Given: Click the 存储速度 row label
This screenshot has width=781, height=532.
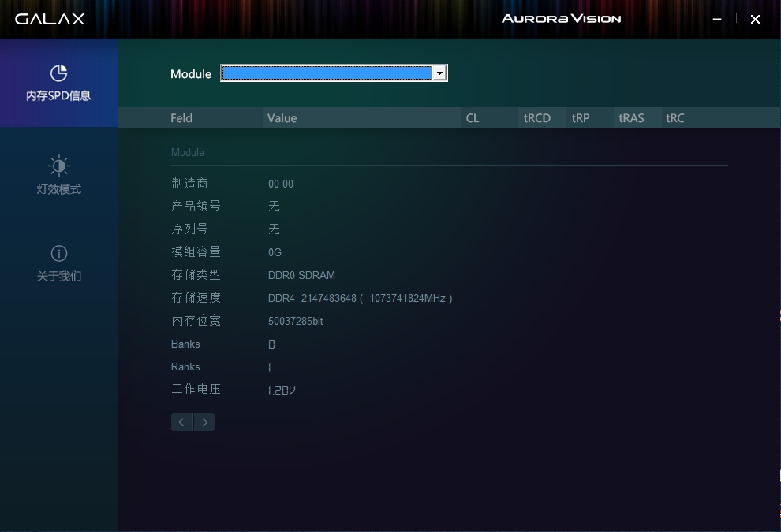Looking at the screenshot, I should click(x=196, y=298).
